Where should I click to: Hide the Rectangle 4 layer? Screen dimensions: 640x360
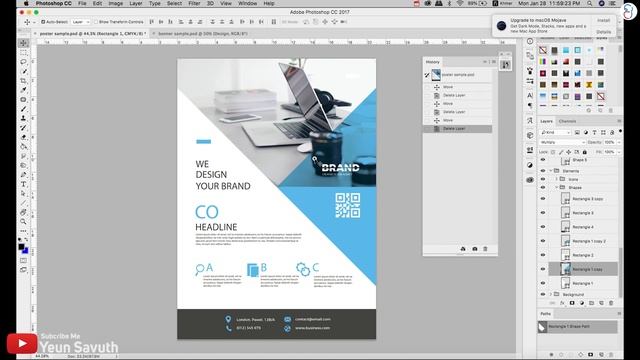point(543,227)
